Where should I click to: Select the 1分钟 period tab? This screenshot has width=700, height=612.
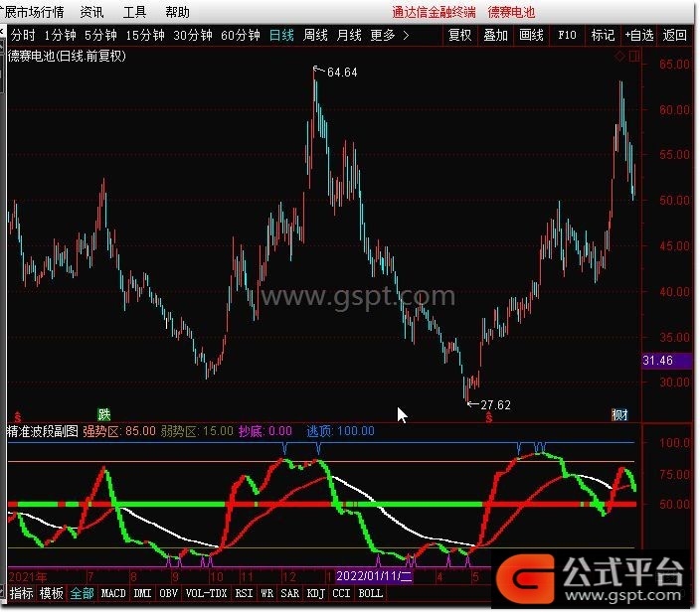pyautogui.click(x=60, y=35)
